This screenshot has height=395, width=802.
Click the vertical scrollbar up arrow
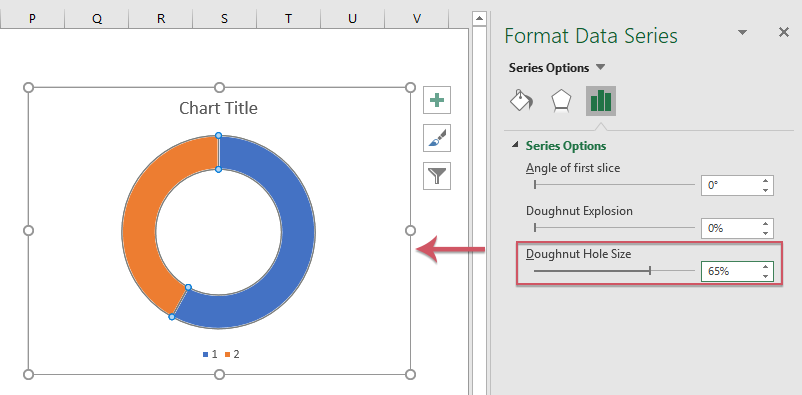coord(479,19)
